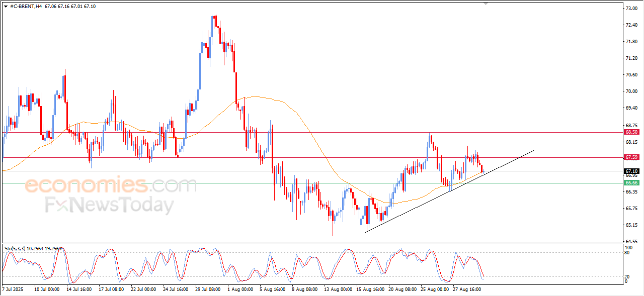Screen dimensions: 644x296
Task: Click the 69.40 price axis label
Action: [x=631, y=108]
